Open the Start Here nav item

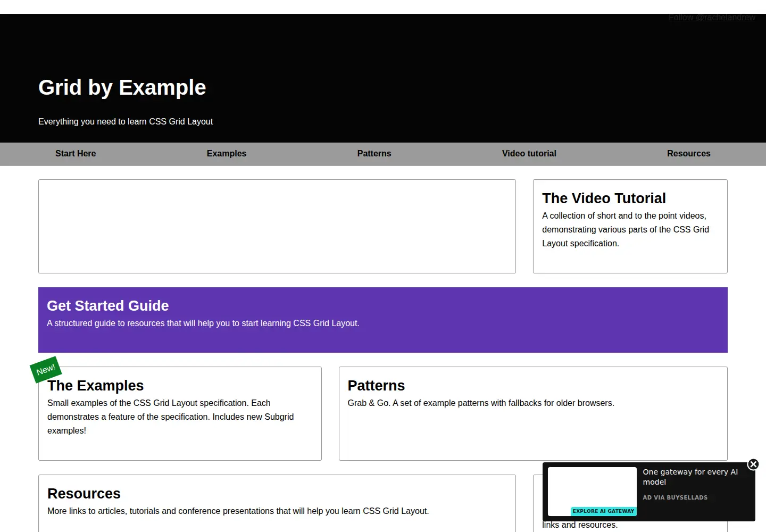pyautogui.click(x=76, y=153)
